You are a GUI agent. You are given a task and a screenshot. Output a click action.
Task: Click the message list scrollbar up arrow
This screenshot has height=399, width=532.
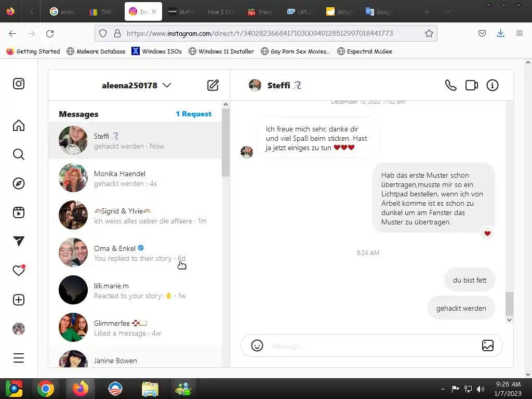pyautogui.click(x=225, y=104)
